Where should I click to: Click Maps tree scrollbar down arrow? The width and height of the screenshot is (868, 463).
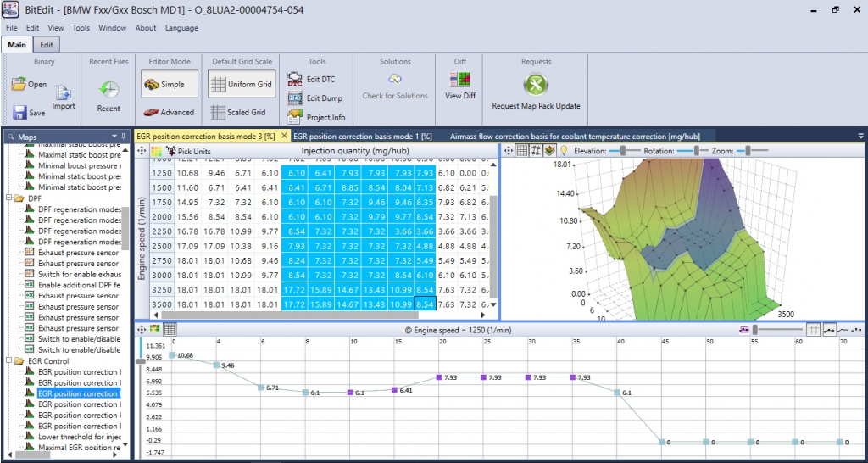tap(125, 444)
